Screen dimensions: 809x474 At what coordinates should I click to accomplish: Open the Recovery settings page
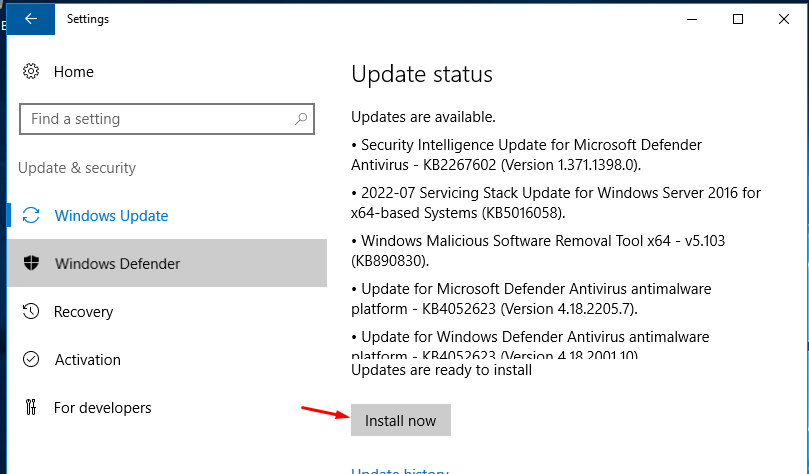[x=83, y=312]
